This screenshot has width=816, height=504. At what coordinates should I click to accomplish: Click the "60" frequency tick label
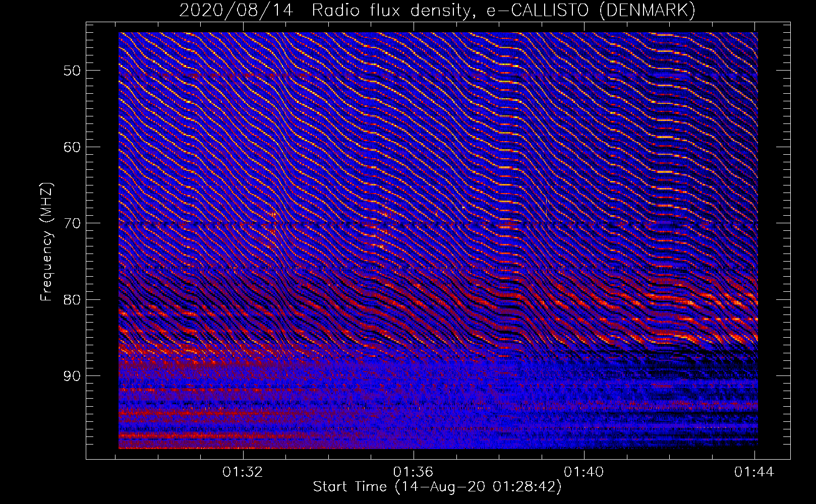pyautogui.click(x=72, y=147)
